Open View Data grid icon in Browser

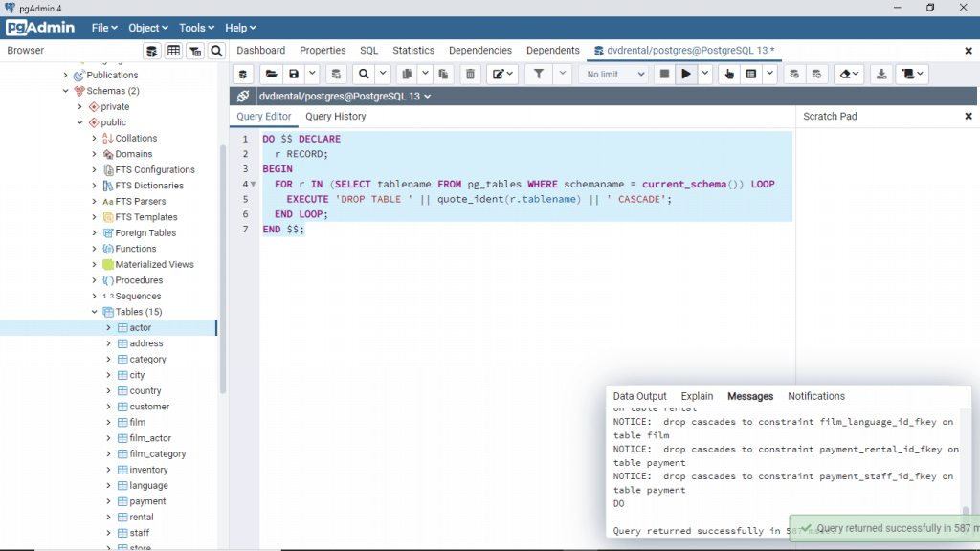pyautogui.click(x=174, y=52)
